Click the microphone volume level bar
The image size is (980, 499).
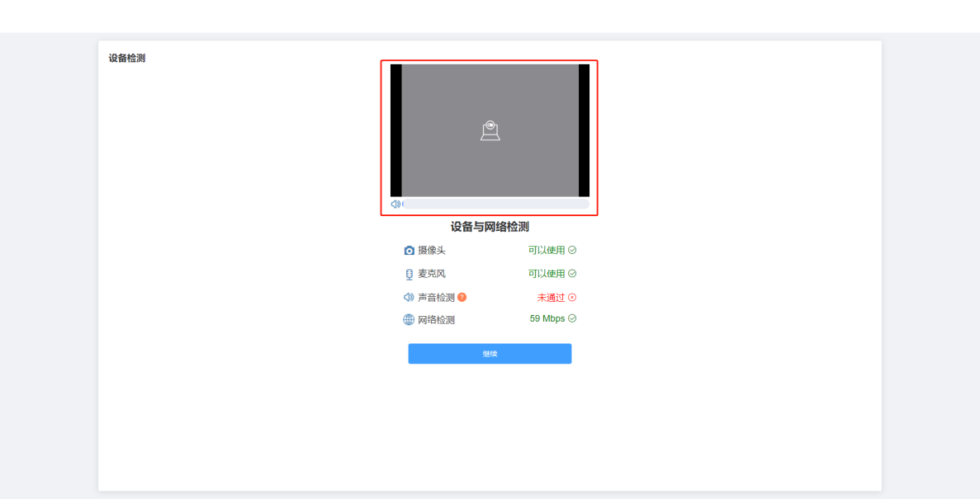(495, 204)
